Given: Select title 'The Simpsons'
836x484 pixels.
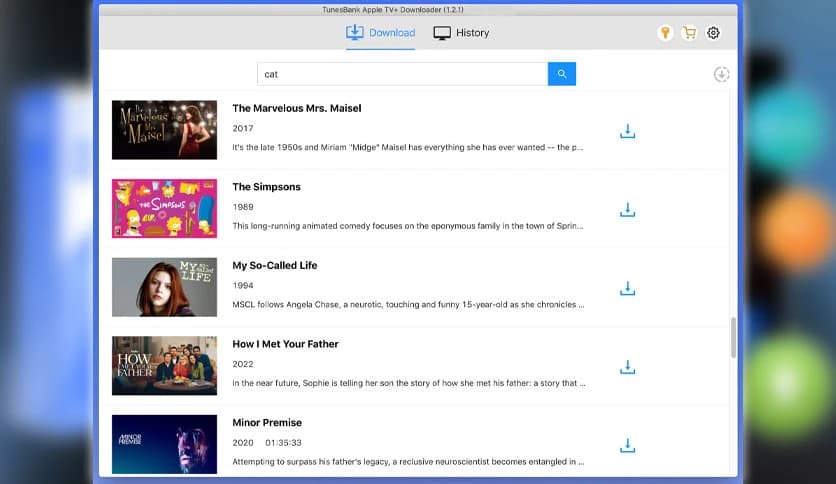Looking at the screenshot, I should coord(266,187).
